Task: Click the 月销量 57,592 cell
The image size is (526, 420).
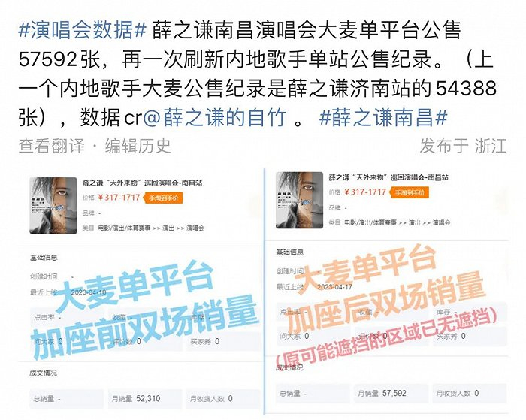Action: pos(391,393)
